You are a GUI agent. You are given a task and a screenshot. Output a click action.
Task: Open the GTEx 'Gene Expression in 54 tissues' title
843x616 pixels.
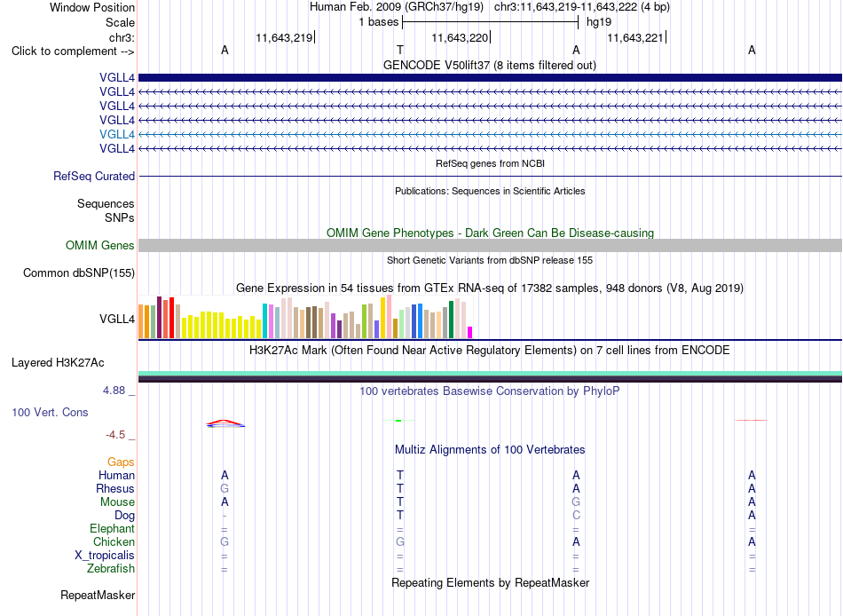point(490,288)
